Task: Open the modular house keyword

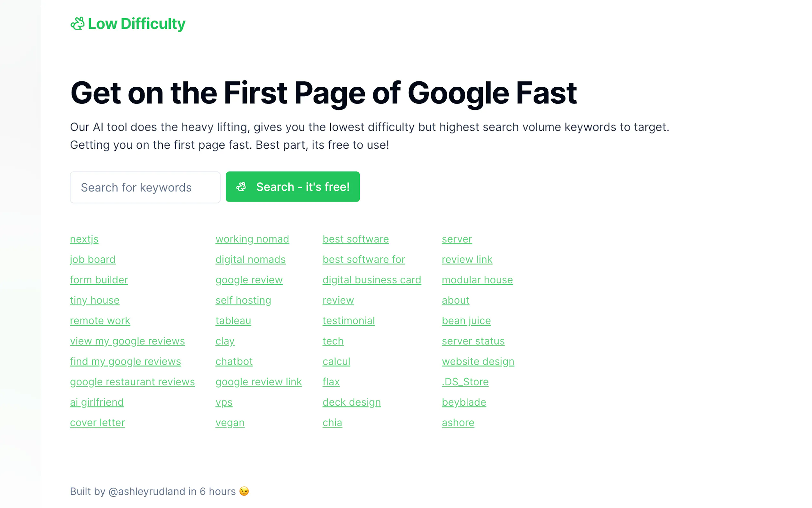Action: (x=477, y=280)
